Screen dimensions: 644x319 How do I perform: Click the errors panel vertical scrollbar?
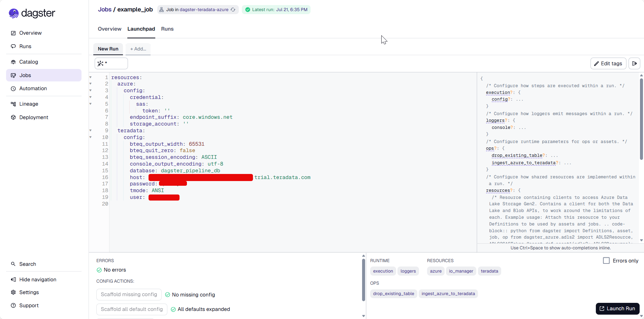[x=363, y=280]
